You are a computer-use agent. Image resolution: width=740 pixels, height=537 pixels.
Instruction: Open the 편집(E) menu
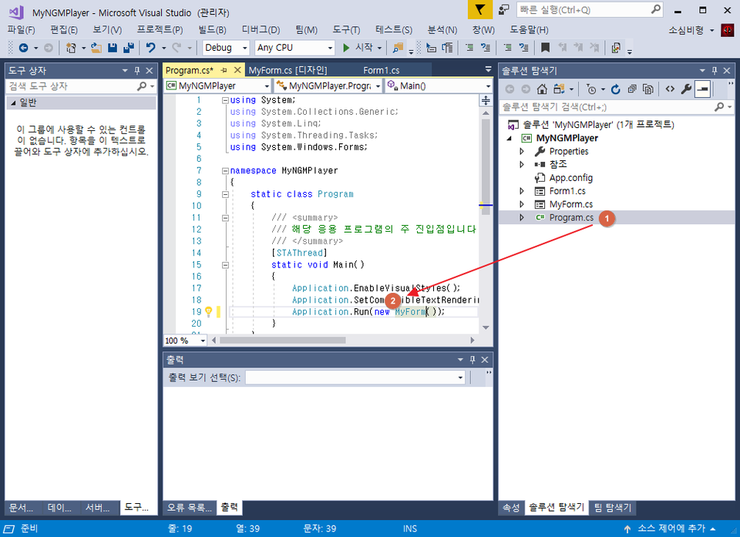click(x=64, y=30)
